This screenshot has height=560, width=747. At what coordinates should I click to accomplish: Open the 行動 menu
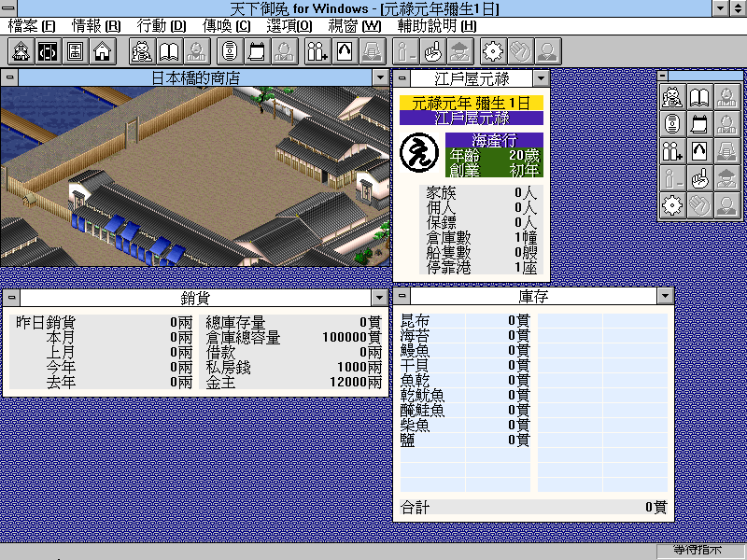161,26
